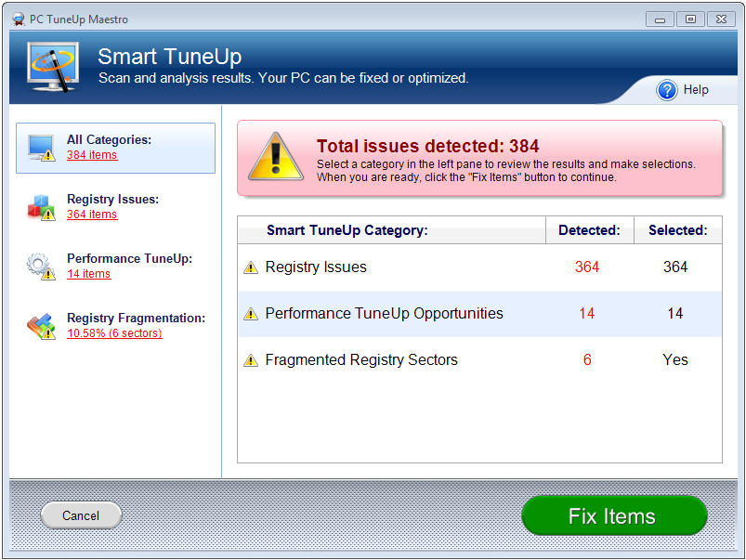Click the green Fix Items button
The width and height of the screenshot is (746, 560).
click(614, 515)
